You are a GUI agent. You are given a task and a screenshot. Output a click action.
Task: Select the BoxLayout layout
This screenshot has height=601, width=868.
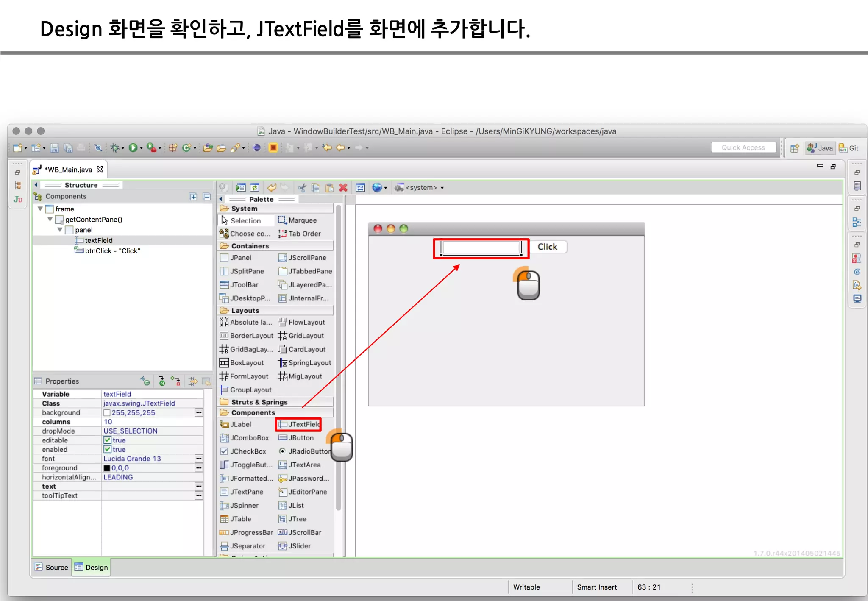[242, 363]
